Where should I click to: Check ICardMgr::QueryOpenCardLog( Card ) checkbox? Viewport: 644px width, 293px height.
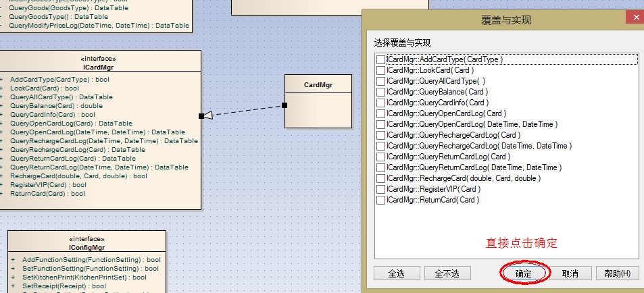[x=380, y=113]
